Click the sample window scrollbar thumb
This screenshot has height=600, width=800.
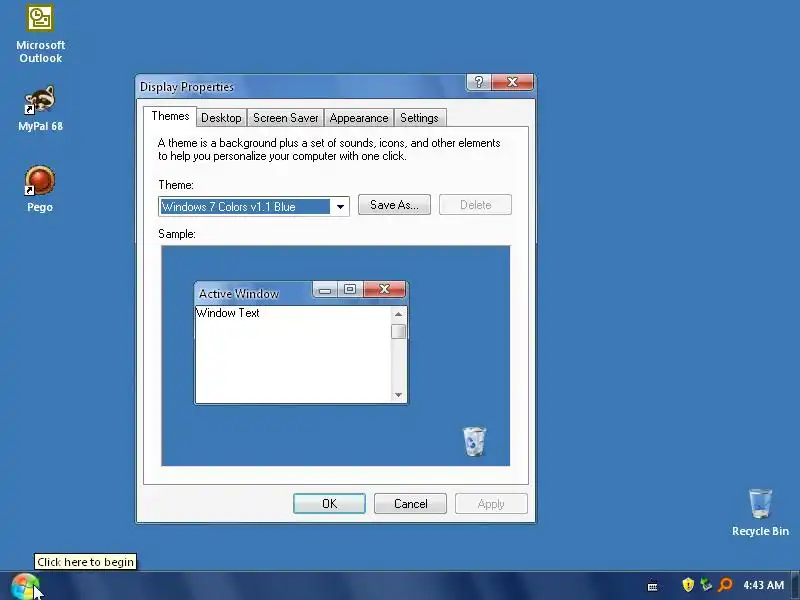[x=398, y=332]
